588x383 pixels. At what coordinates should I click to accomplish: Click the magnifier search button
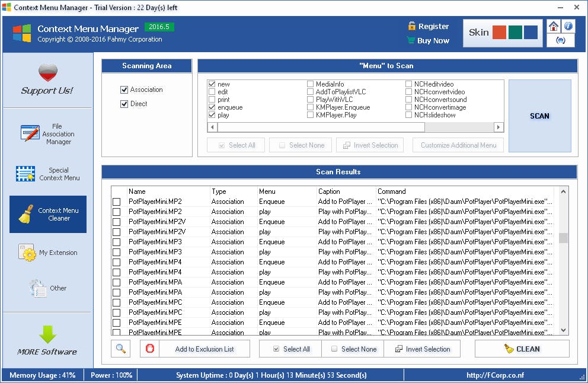click(x=121, y=349)
